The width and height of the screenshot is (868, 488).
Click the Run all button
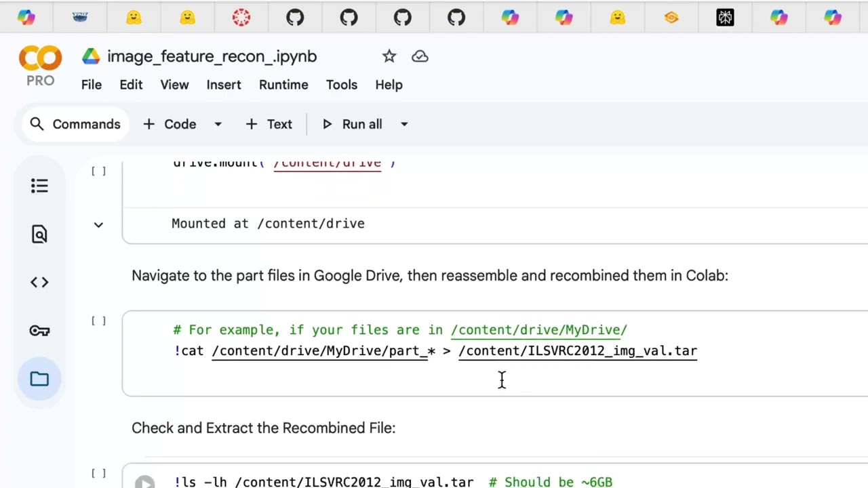pos(353,124)
